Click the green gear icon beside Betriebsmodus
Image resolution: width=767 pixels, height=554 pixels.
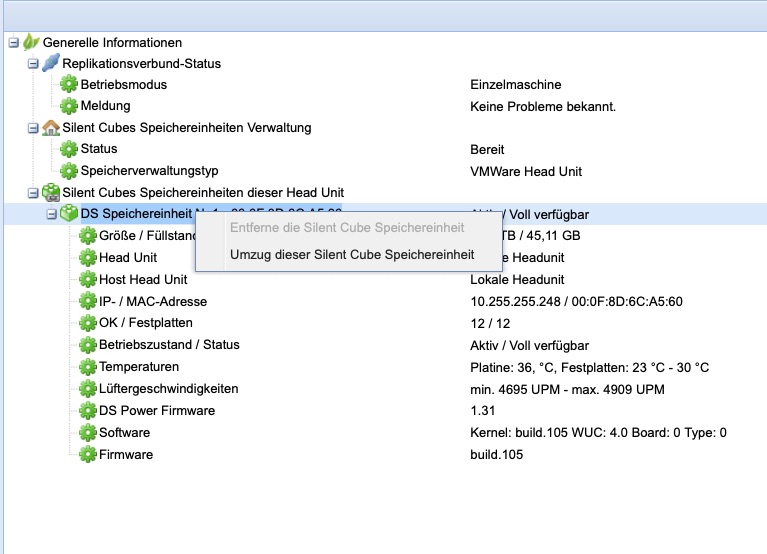click(x=69, y=85)
